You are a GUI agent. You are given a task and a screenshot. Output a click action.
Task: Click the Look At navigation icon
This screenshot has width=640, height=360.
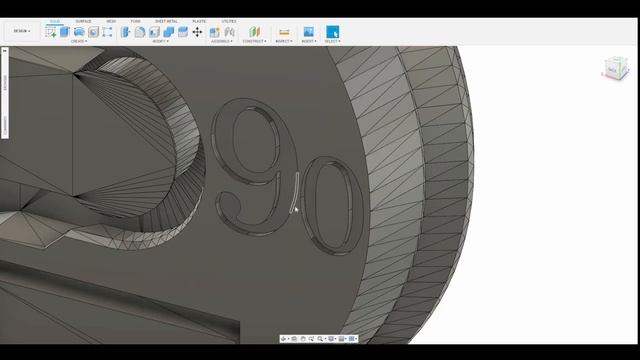[294, 339]
